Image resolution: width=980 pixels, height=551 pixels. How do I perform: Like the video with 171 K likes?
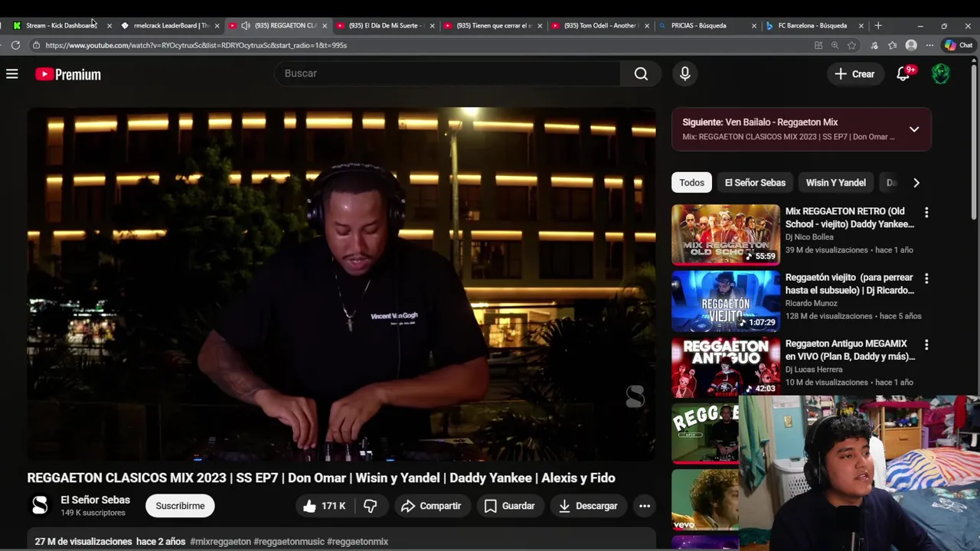point(323,506)
